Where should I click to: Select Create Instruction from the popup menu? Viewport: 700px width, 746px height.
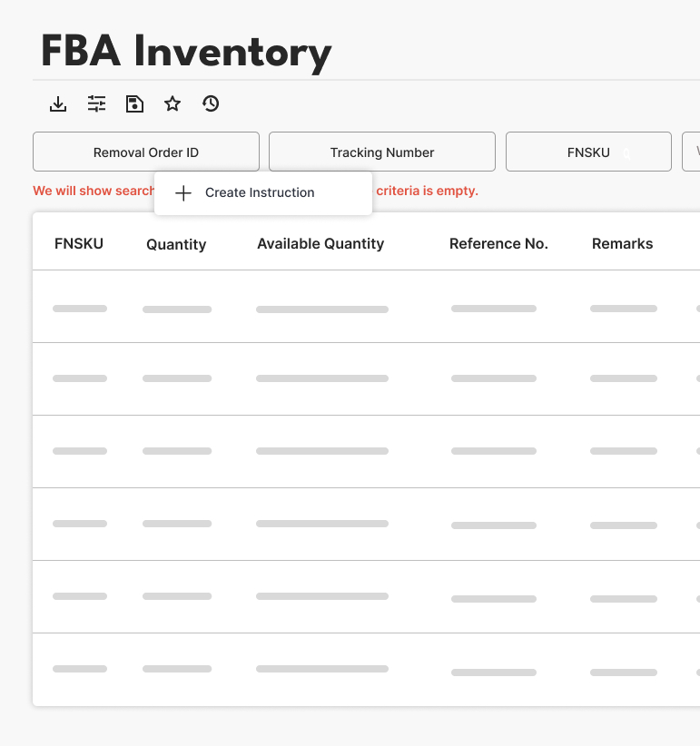[x=259, y=192]
